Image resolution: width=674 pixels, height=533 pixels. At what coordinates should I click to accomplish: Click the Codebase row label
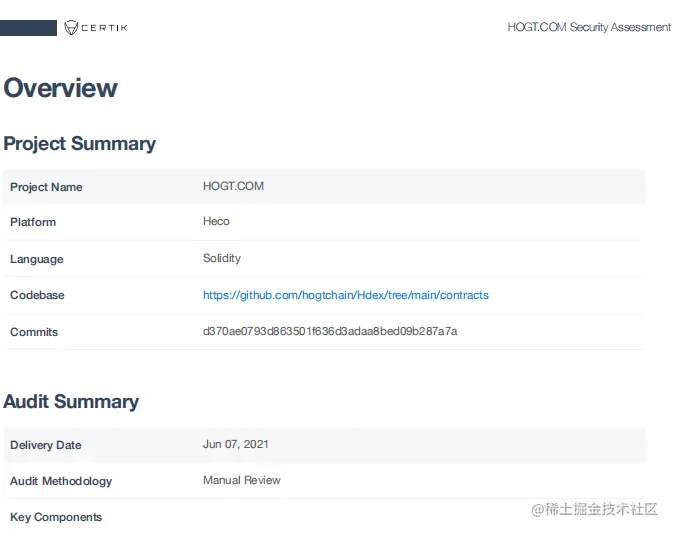(x=37, y=295)
